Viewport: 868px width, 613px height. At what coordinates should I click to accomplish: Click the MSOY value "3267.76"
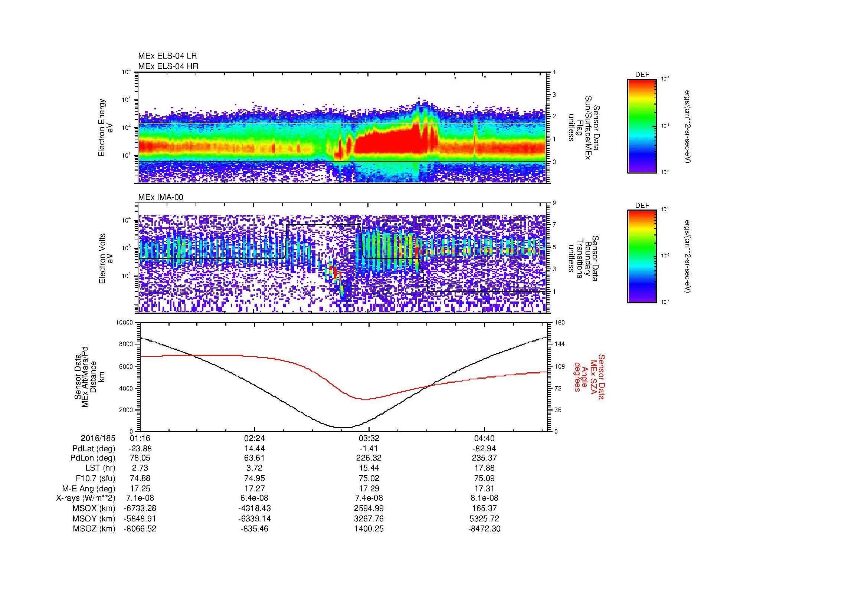click(x=369, y=518)
